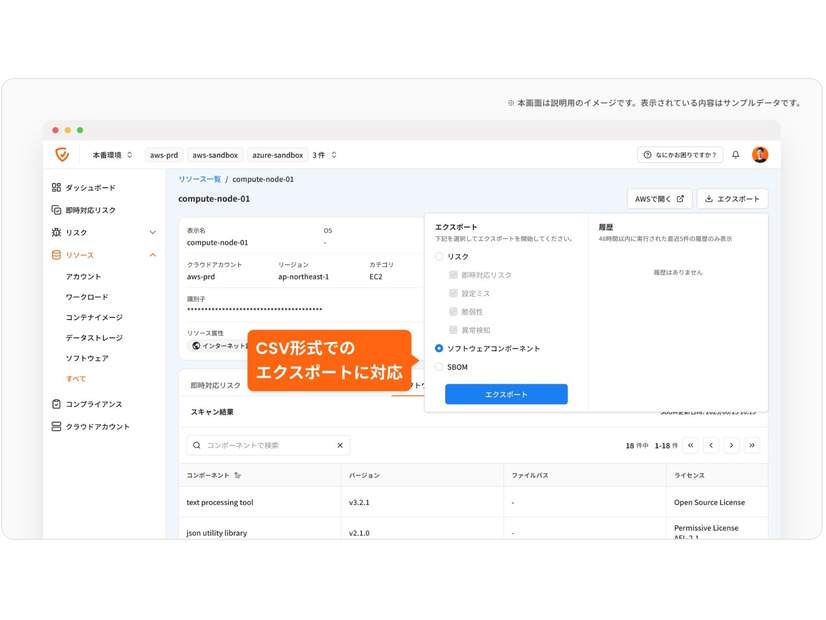Click the クラウドアカウント sidebar icon
Image resolution: width=826 pixels, height=620 pixels.
point(58,426)
